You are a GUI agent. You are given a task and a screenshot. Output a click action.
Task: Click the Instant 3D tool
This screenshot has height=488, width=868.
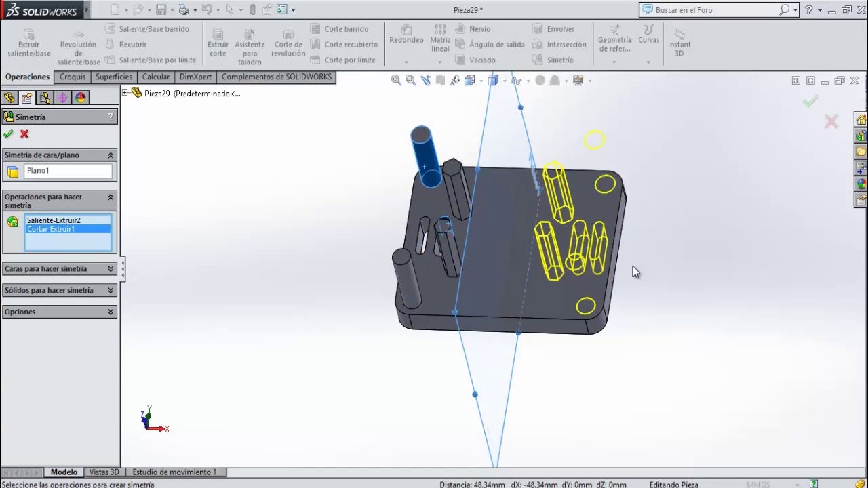[x=679, y=43]
